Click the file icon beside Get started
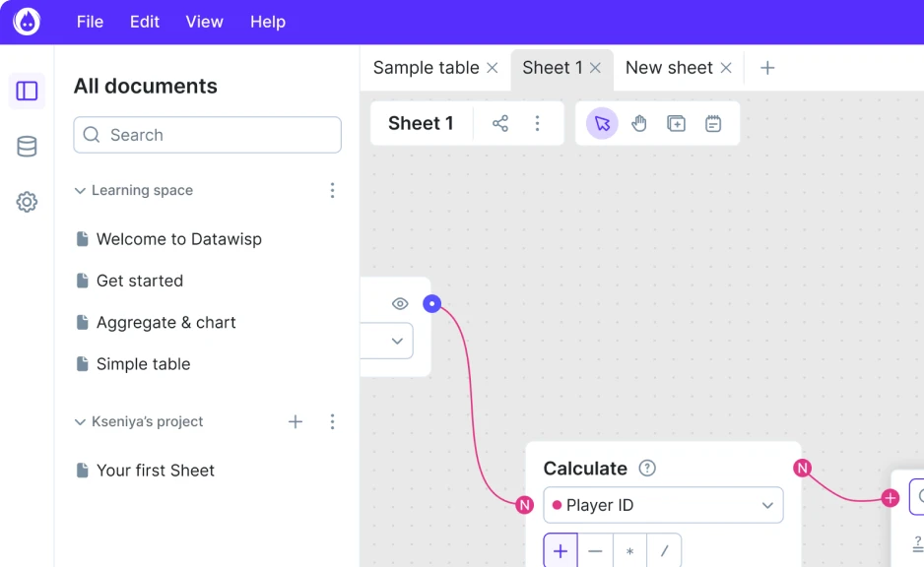The width and height of the screenshot is (924, 567). (83, 281)
